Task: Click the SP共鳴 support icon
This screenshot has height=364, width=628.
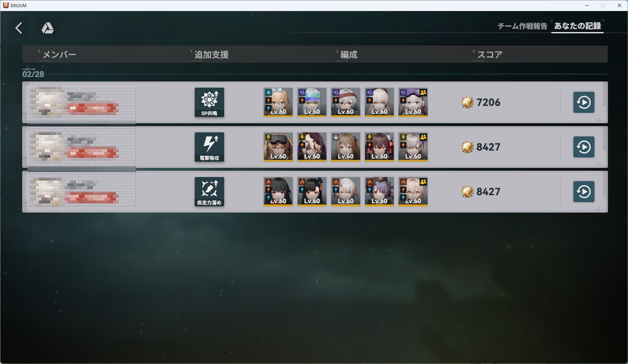Action: (209, 102)
